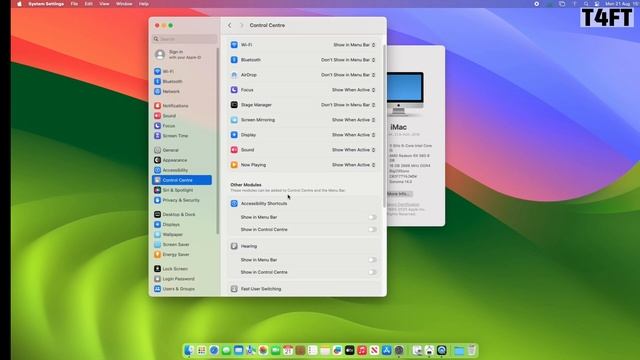Click the sidebar scrollbar

click(x=218, y=141)
